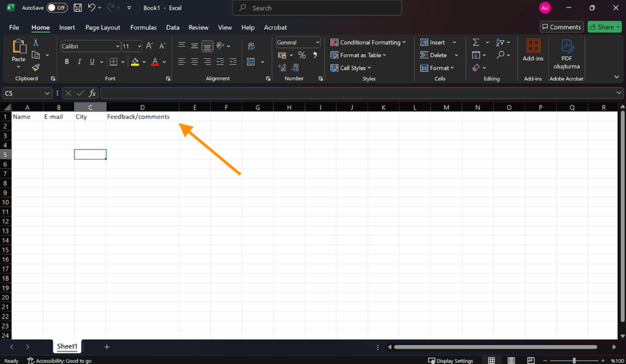626x364 pixels.
Task: Click the Share button
Action: tap(604, 27)
